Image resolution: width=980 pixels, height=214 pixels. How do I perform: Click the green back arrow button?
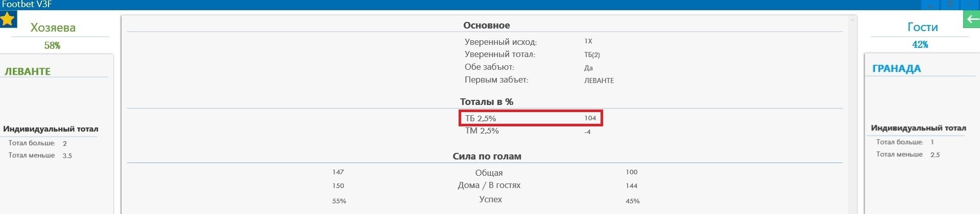971,19
